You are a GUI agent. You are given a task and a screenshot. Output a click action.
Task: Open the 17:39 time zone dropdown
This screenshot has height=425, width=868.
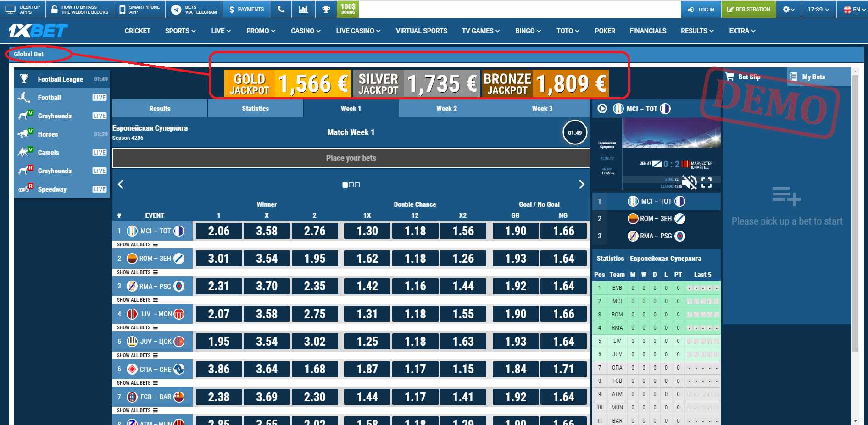(818, 9)
